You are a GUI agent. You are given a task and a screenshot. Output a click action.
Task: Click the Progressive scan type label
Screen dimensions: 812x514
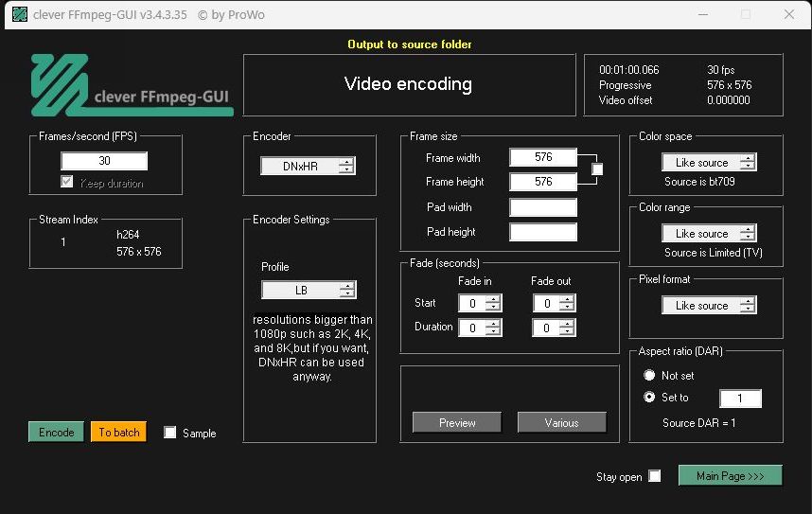(625, 85)
